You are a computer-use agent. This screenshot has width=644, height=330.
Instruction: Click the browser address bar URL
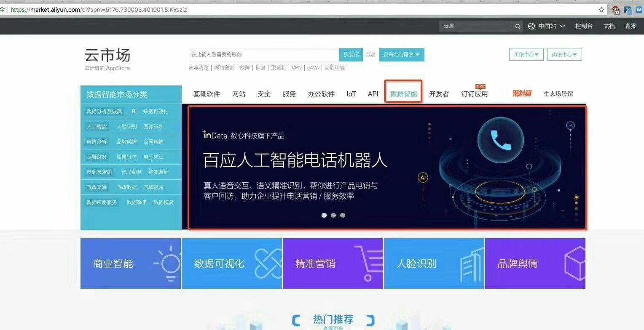[99, 10]
